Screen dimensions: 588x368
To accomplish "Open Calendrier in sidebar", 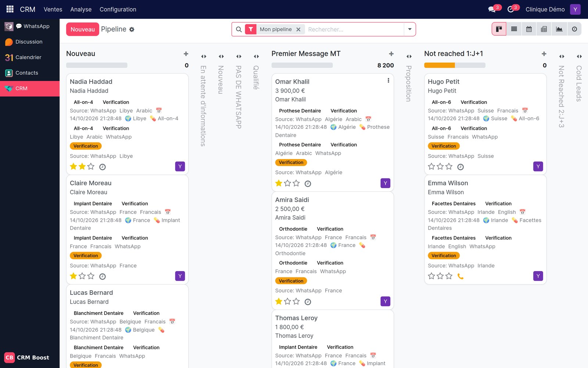I will click(30, 57).
